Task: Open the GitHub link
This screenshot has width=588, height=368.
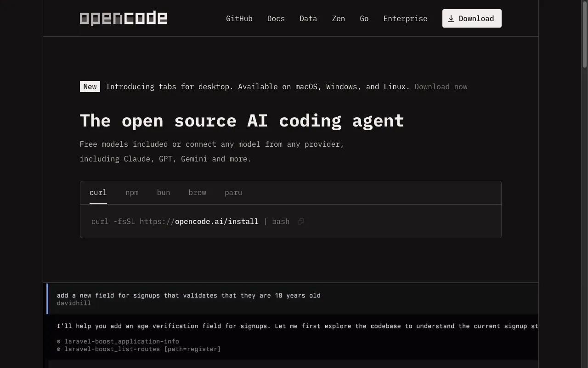Action: [239, 18]
